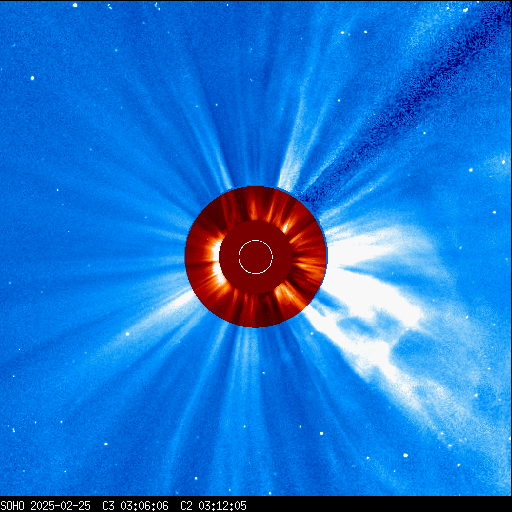
Task: Click the bright star near bottom-right corner
Action: (405, 455)
